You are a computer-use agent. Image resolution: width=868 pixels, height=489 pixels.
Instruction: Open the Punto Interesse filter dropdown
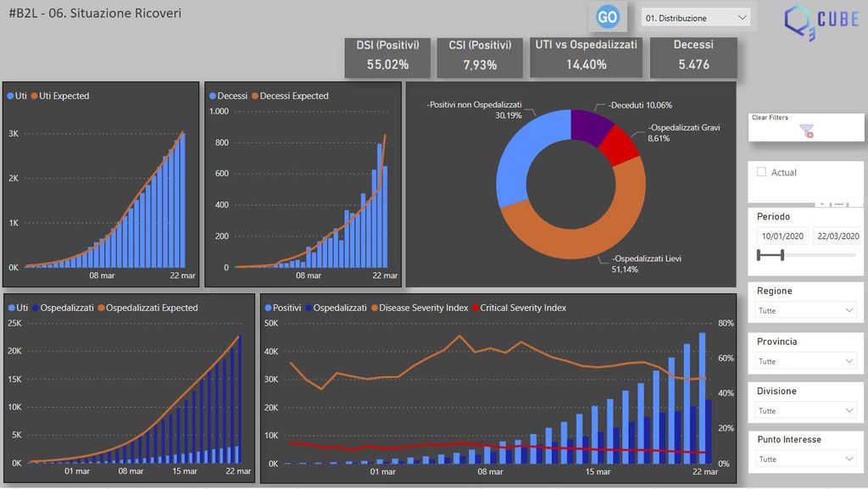804,459
